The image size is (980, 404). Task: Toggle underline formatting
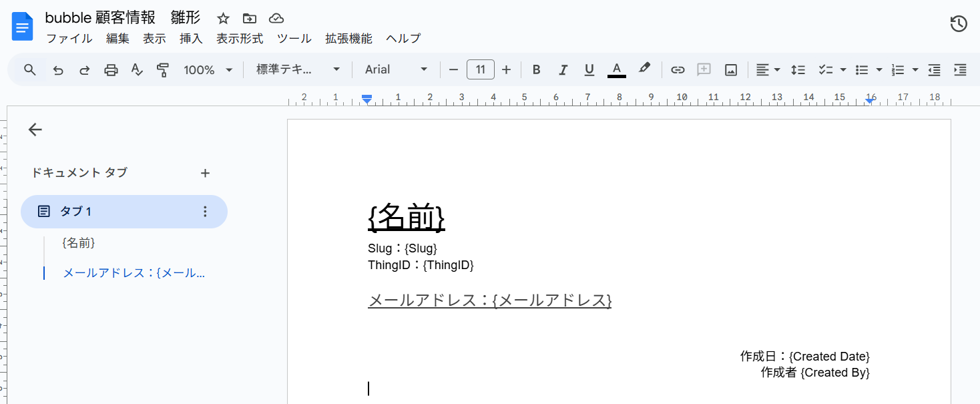[x=589, y=70]
